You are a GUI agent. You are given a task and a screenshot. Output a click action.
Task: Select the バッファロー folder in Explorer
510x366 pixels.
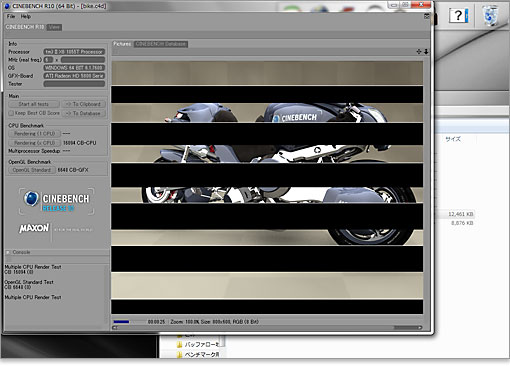coord(198,344)
